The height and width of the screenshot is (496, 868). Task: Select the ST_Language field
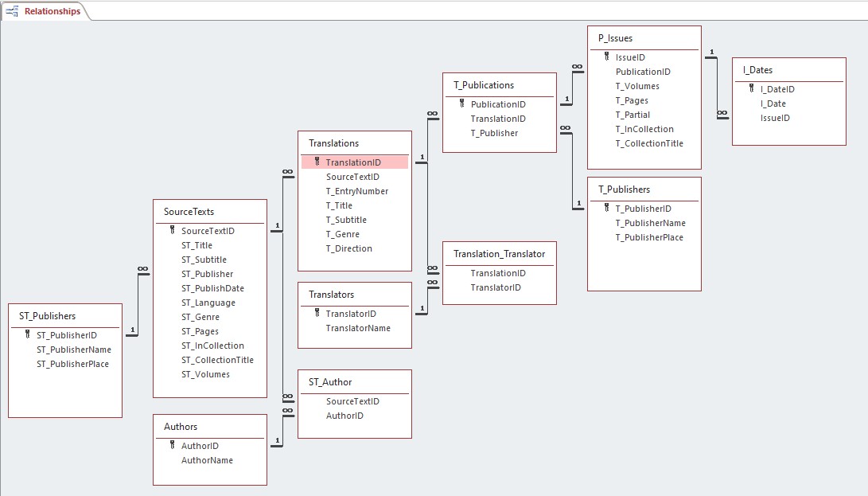pos(208,303)
